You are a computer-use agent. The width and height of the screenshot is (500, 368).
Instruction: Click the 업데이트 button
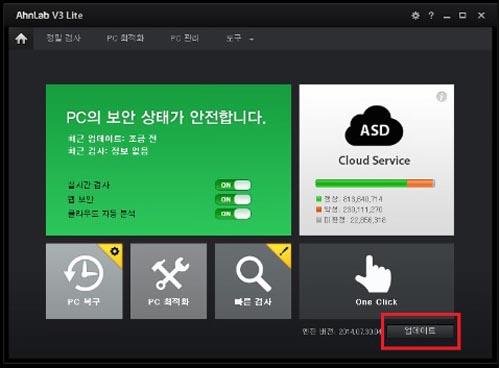420,331
